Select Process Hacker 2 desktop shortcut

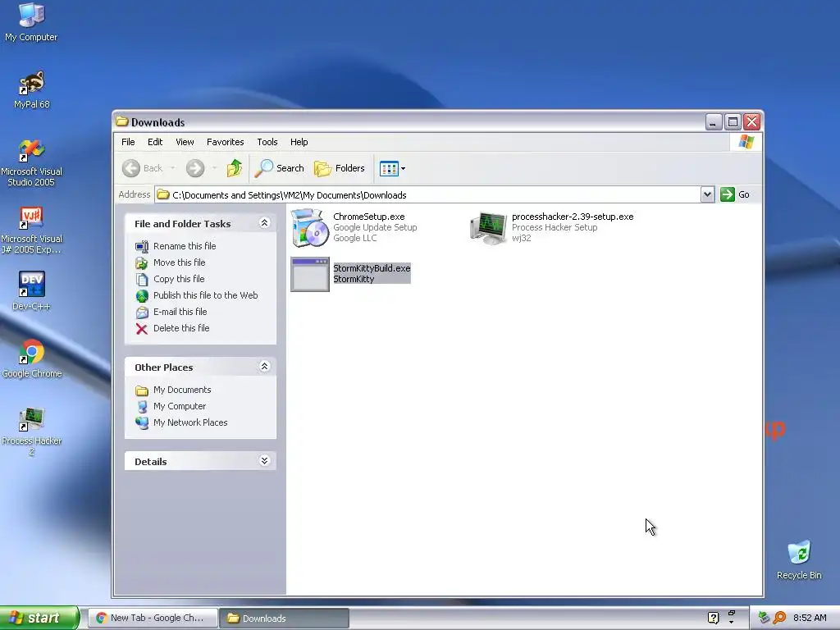coord(31,431)
